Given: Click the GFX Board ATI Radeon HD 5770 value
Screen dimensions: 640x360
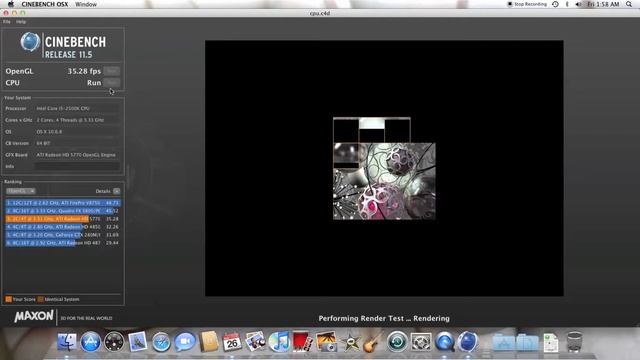Looking at the screenshot, I should (x=76, y=155).
